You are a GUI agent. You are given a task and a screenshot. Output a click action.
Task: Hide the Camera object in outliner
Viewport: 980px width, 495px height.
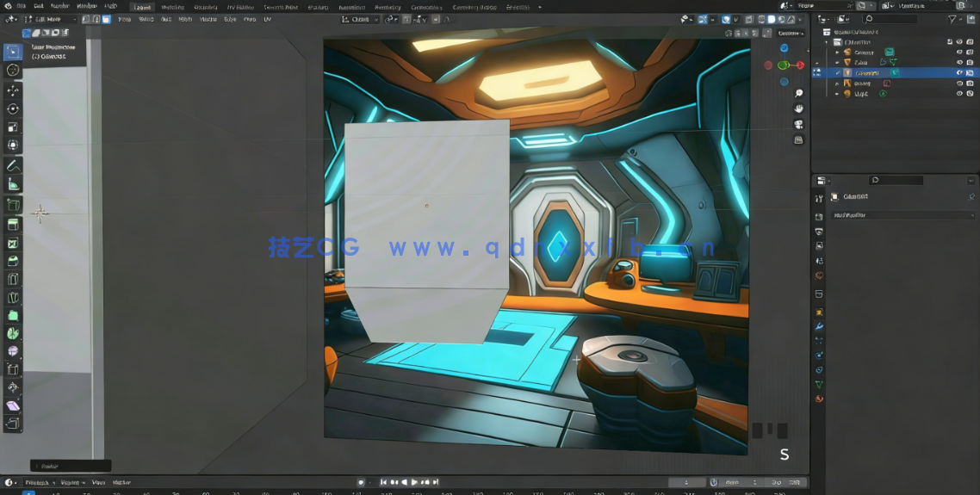959,52
